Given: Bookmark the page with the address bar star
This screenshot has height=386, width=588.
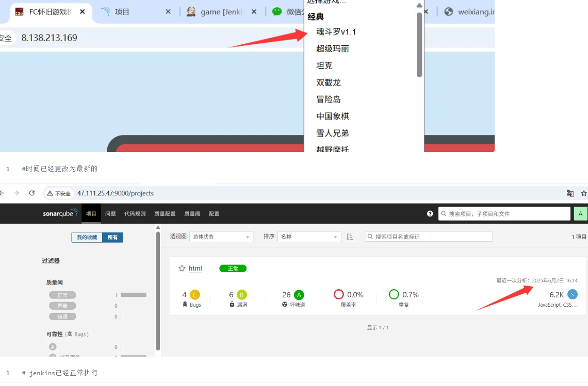Looking at the screenshot, I should 583,193.
